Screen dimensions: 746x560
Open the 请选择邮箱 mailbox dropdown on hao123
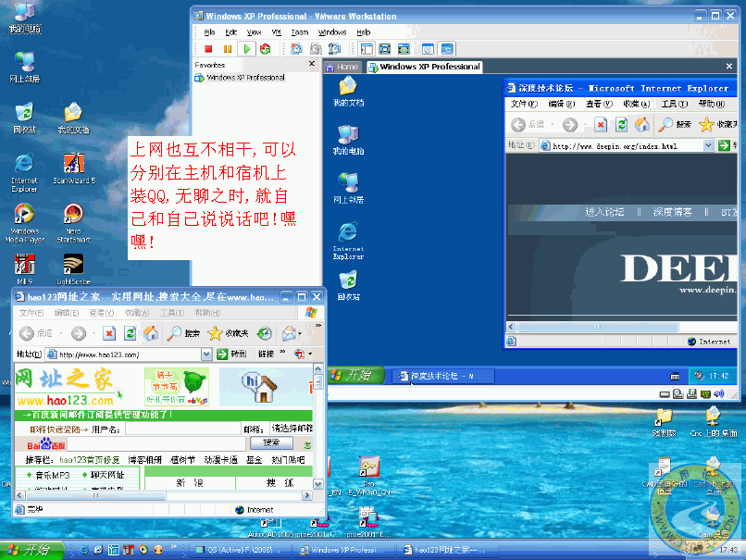click(x=292, y=429)
